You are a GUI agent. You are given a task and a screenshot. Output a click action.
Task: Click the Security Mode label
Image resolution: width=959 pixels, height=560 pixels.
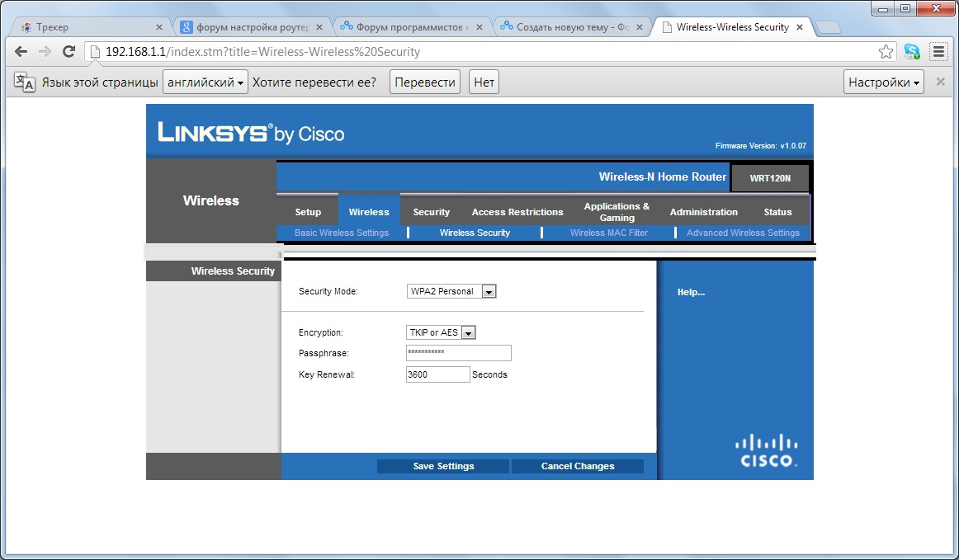(328, 292)
